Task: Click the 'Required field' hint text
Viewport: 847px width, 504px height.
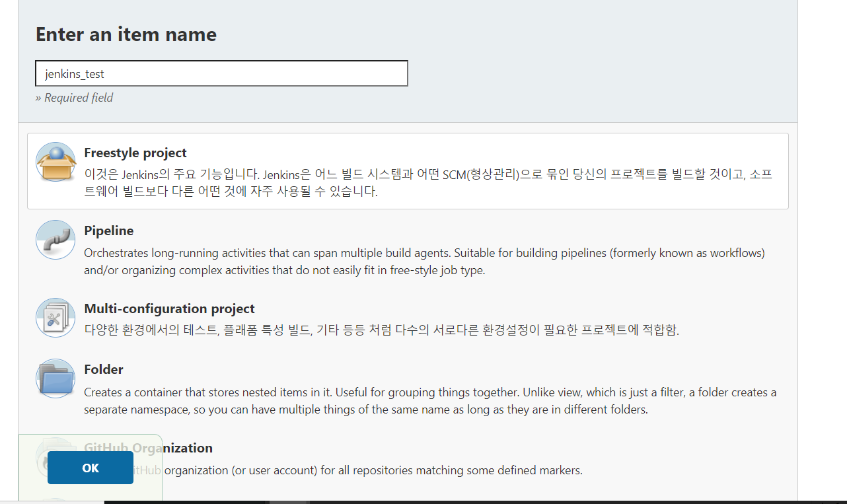Action: [x=74, y=98]
